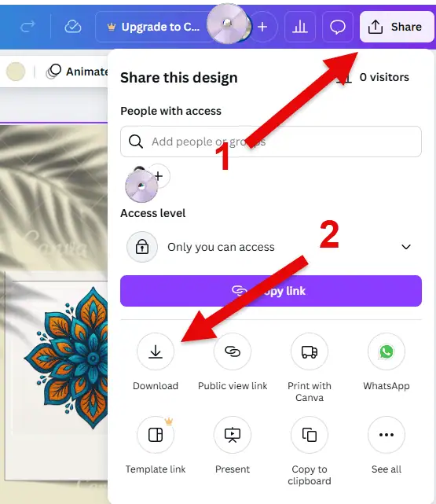This screenshot has width=436, height=504.
Task: Select Print with Canva truck icon
Action: [x=310, y=351]
